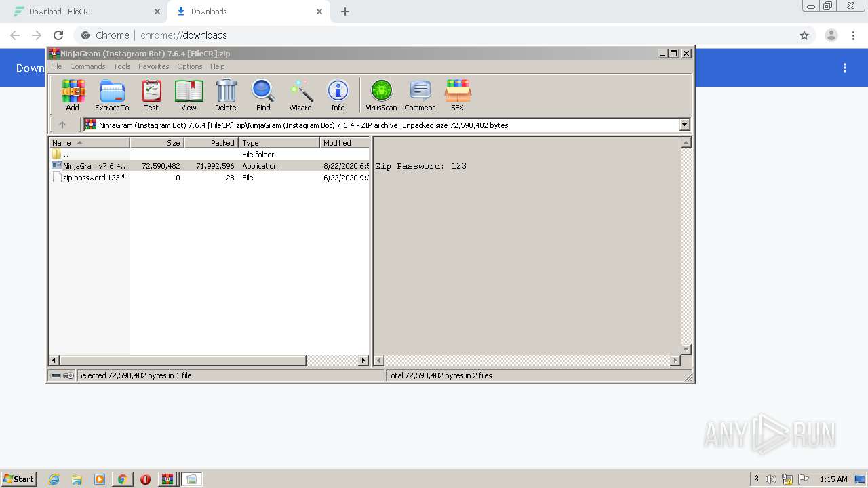Open the Options menu
Screen dimensions: 868x488
(190, 66)
